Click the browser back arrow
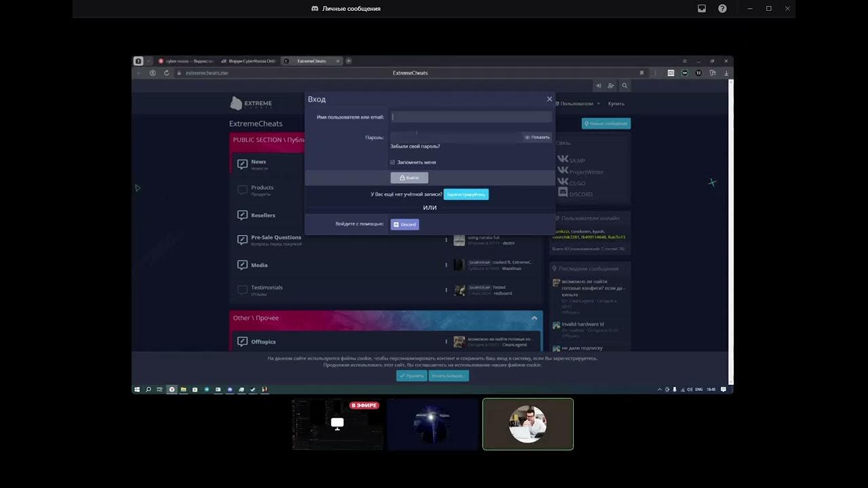 point(140,73)
